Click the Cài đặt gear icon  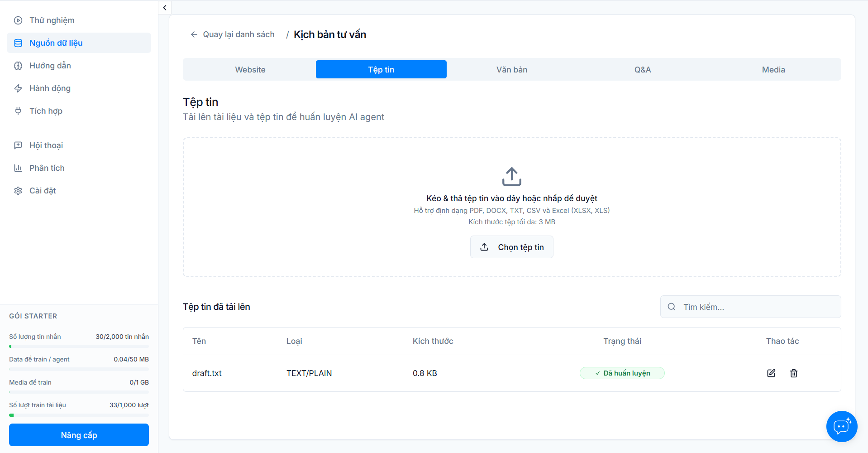pyautogui.click(x=18, y=191)
